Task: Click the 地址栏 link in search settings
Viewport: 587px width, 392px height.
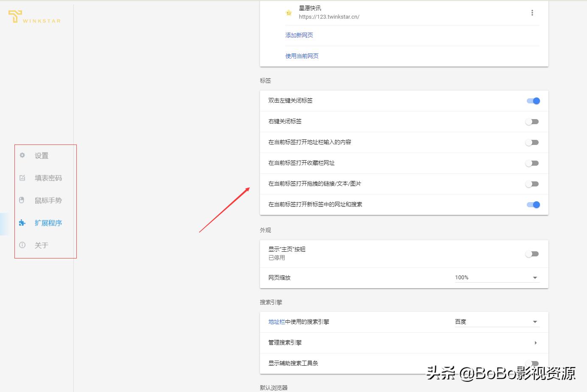Action: tap(274, 322)
